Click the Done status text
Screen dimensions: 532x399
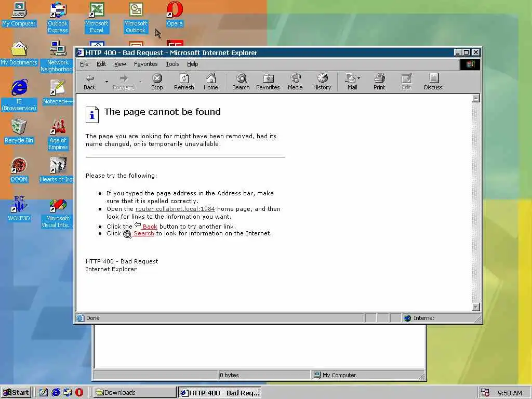(x=92, y=318)
